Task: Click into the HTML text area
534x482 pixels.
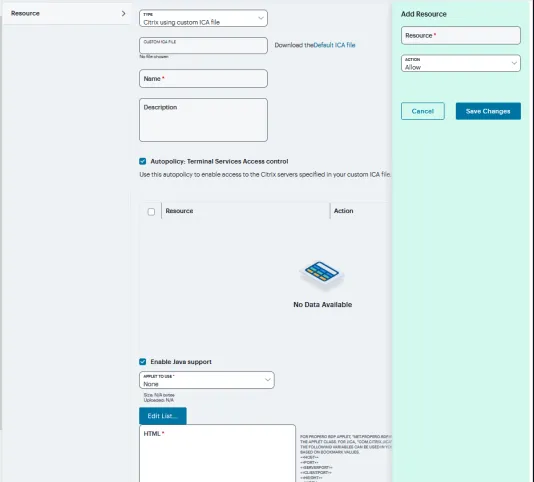Action: point(217,453)
